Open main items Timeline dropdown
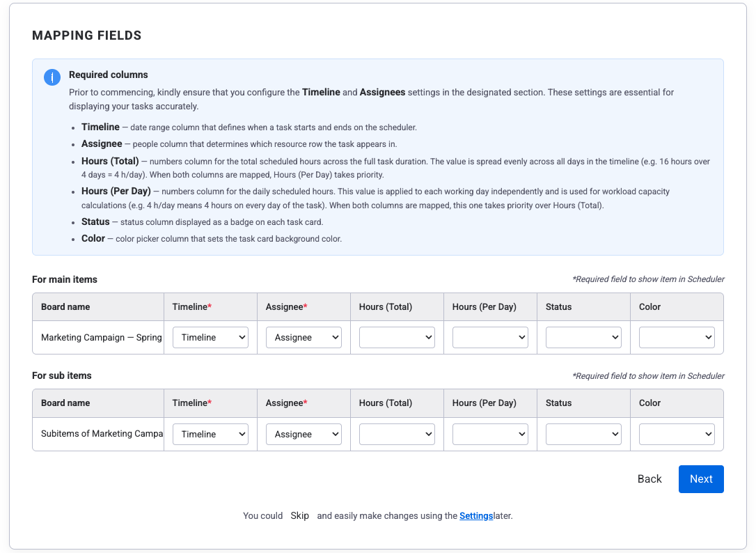 (210, 338)
